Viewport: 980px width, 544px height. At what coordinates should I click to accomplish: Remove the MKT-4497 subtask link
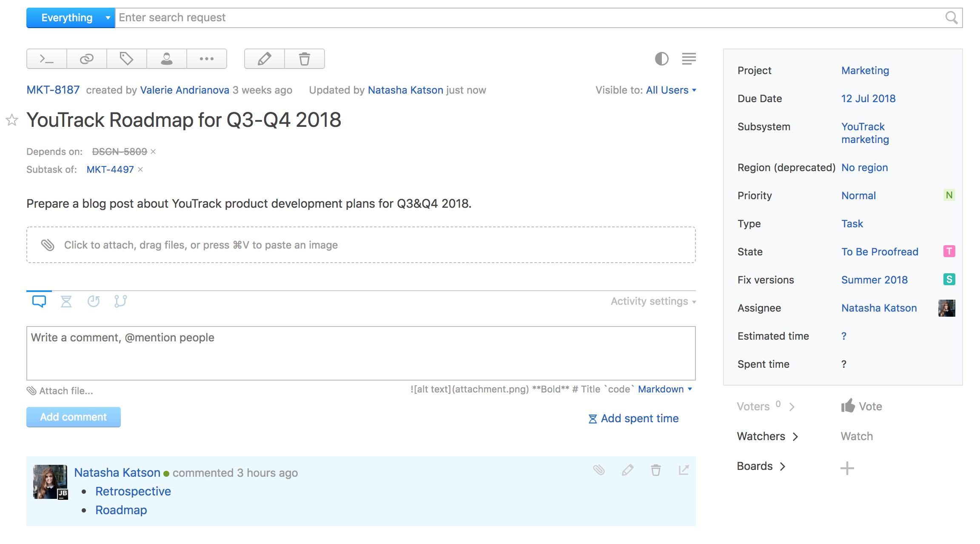(140, 169)
